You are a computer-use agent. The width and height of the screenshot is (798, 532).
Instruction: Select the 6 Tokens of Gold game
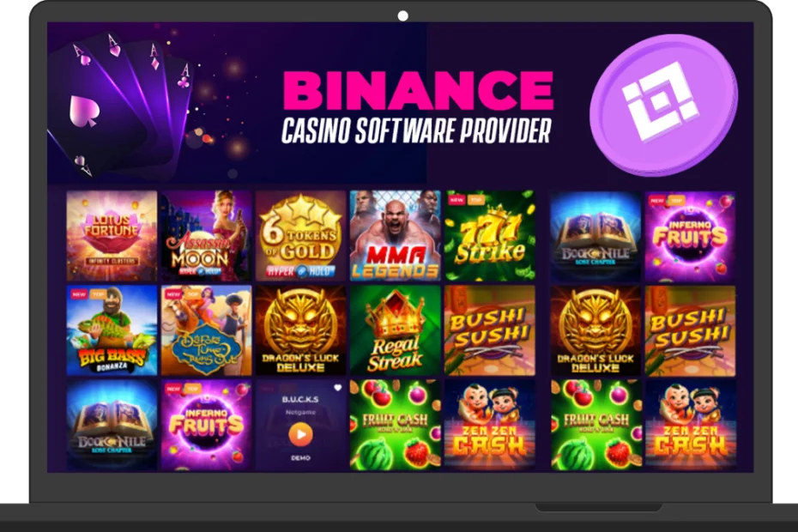coord(301,236)
